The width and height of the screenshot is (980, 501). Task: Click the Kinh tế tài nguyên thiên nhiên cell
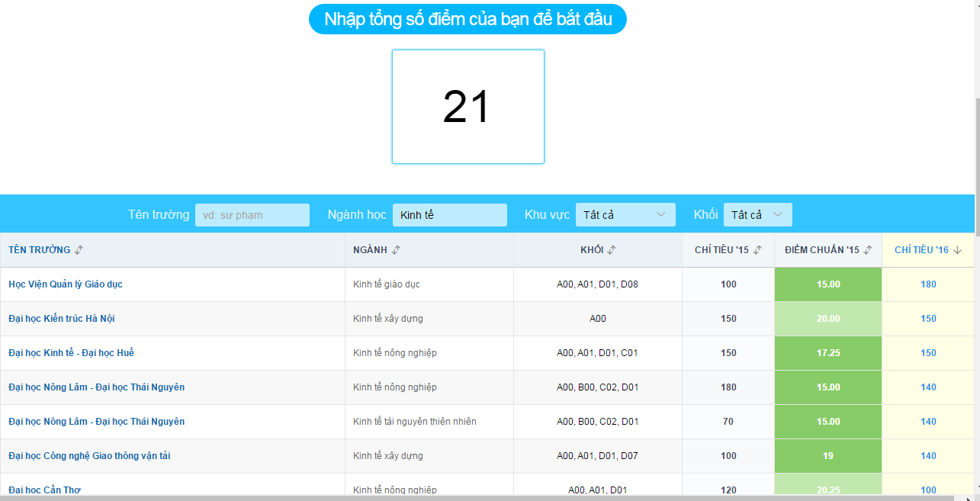tap(415, 422)
